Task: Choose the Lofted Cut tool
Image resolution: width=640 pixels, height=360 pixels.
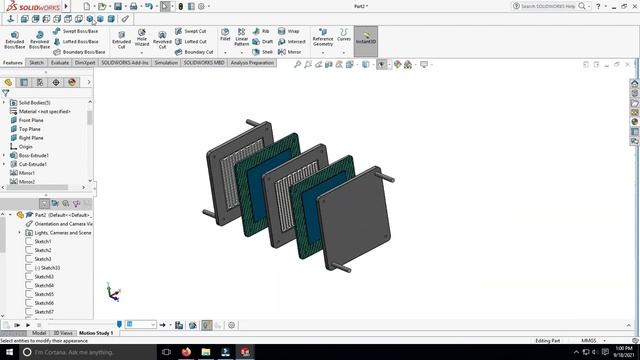Action: (x=191, y=42)
